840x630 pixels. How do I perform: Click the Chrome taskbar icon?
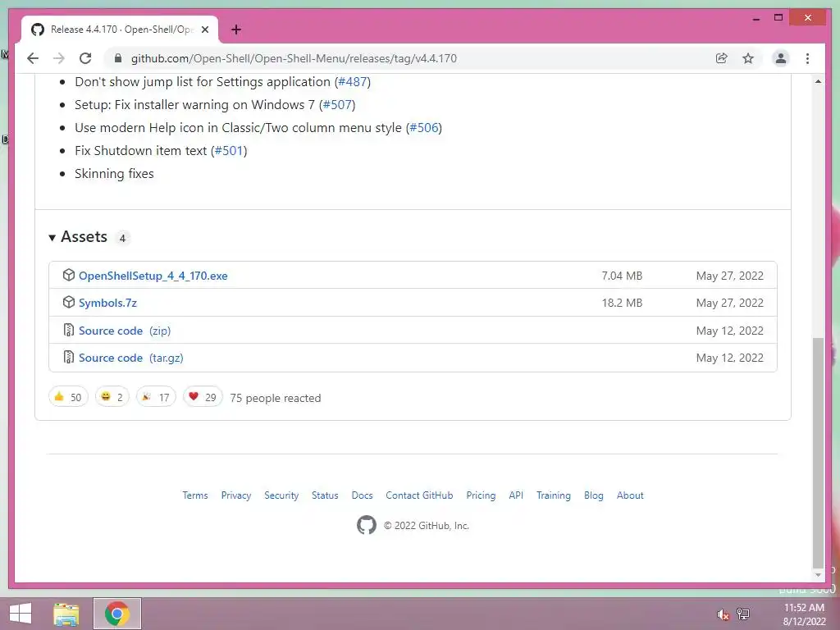click(116, 614)
